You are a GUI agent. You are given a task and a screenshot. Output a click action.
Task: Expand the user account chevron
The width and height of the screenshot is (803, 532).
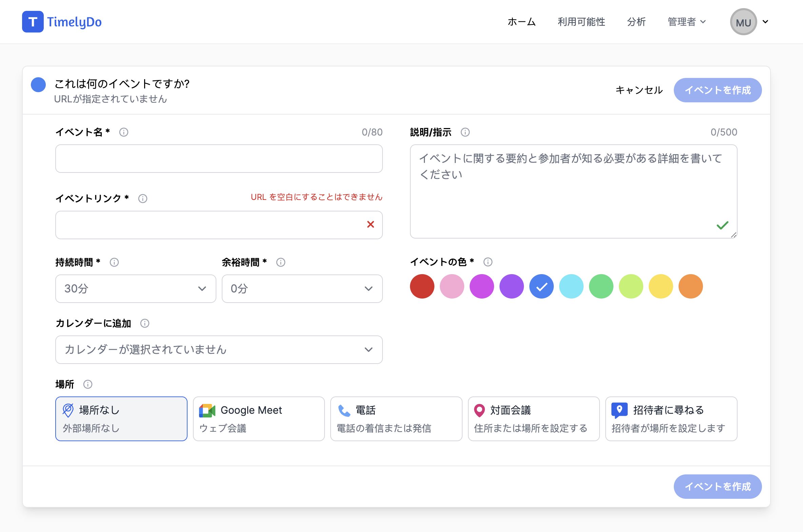[765, 22]
